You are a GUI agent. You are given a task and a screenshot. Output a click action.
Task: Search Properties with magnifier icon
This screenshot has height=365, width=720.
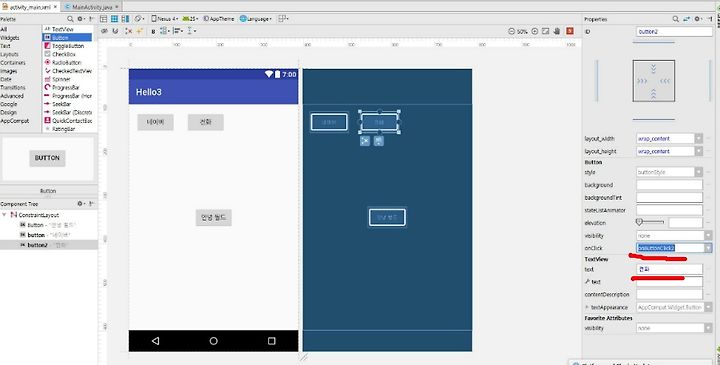pyautogui.click(x=675, y=19)
